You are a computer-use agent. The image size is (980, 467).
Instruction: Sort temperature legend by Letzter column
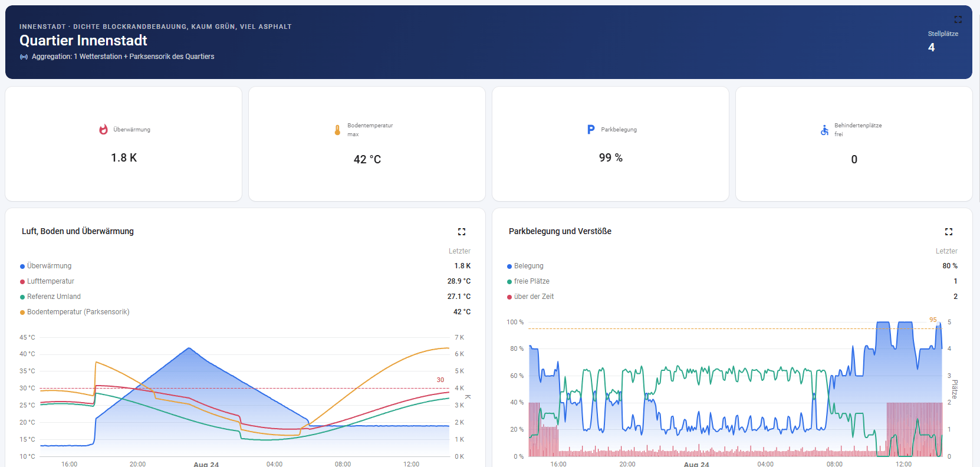[459, 251]
